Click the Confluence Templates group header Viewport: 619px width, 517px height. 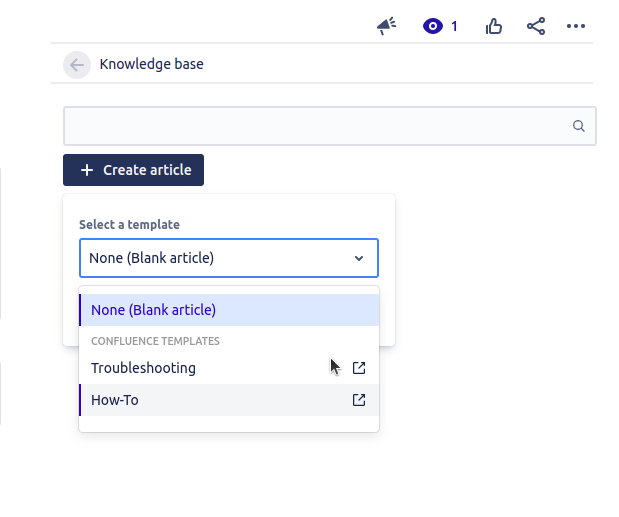click(x=155, y=341)
